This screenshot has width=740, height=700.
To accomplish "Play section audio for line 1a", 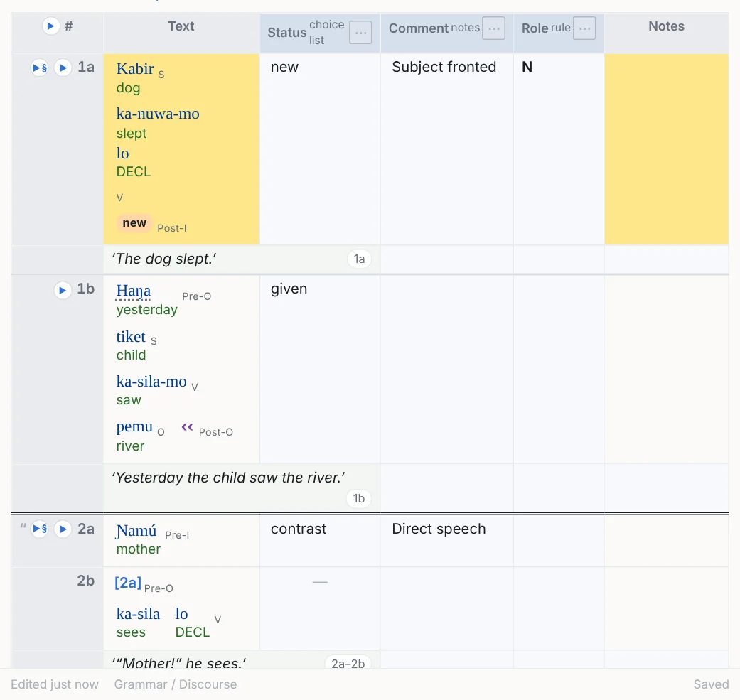I will [x=40, y=68].
